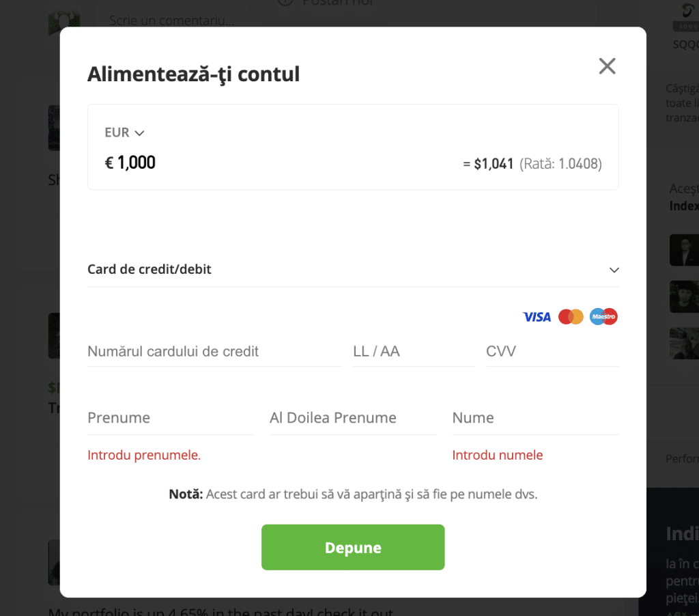The image size is (699, 616).
Task: Close the Alimentează-ţi contul dialog
Action: (607, 66)
